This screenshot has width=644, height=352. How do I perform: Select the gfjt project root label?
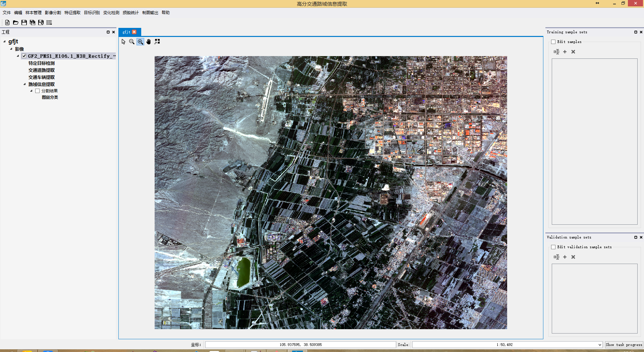[x=13, y=42]
